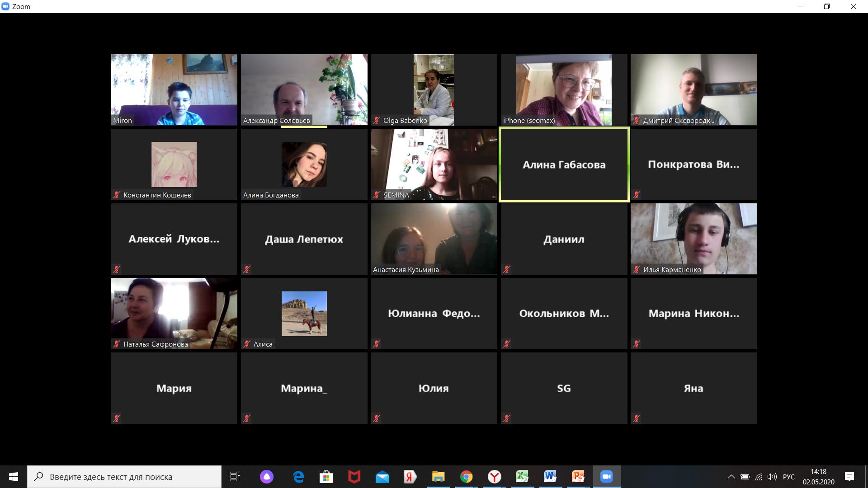868x488 pixels.
Task: Open Word from taskbar
Action: point(550,477)
